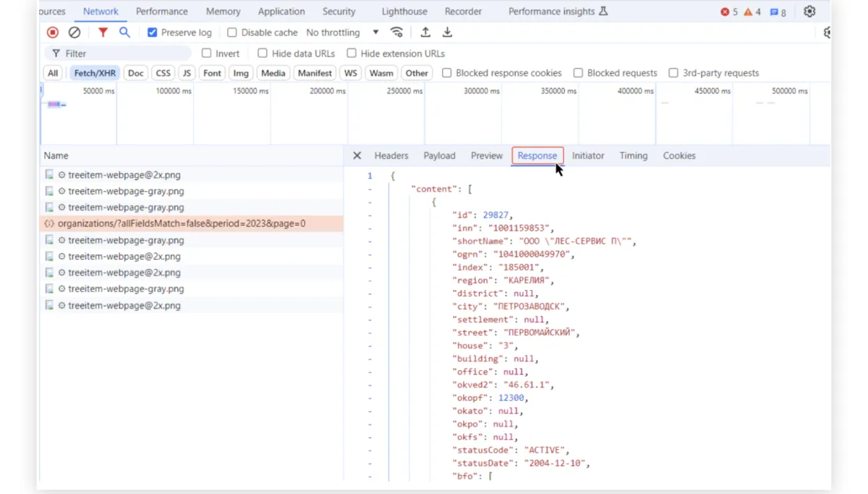The image size is (868, 494).
Task: Click Export HAR download icon
Action: pos(447,33)
